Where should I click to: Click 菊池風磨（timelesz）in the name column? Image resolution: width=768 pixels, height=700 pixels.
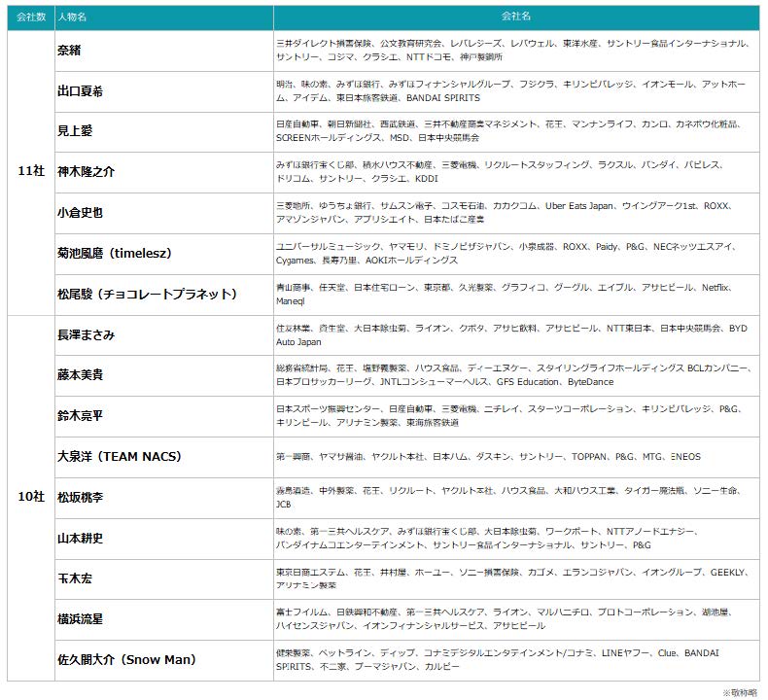click(x=115, y=253)
